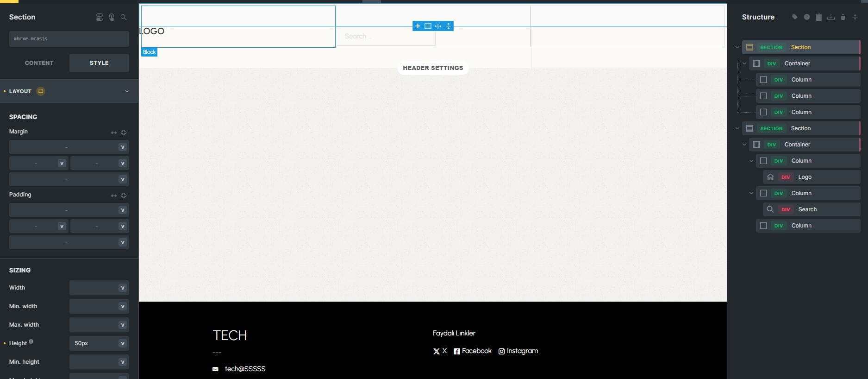Click the Instagram link in footer
868x379 pixels.
(x=518, y=351)
